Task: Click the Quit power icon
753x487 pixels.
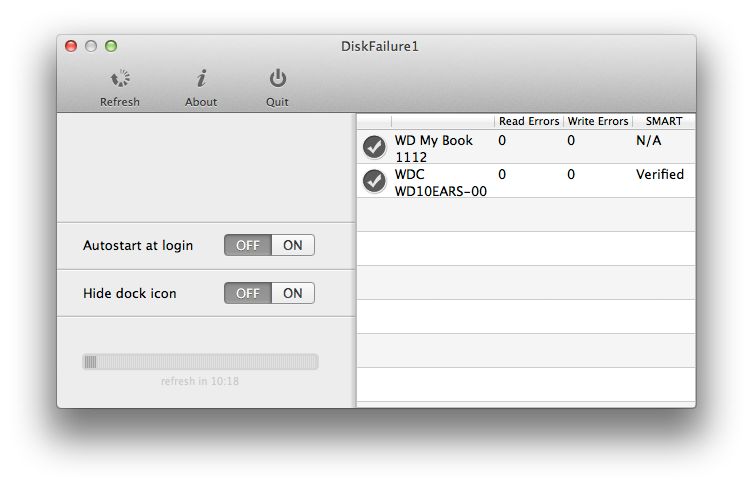Action: [x=277, y=79]
